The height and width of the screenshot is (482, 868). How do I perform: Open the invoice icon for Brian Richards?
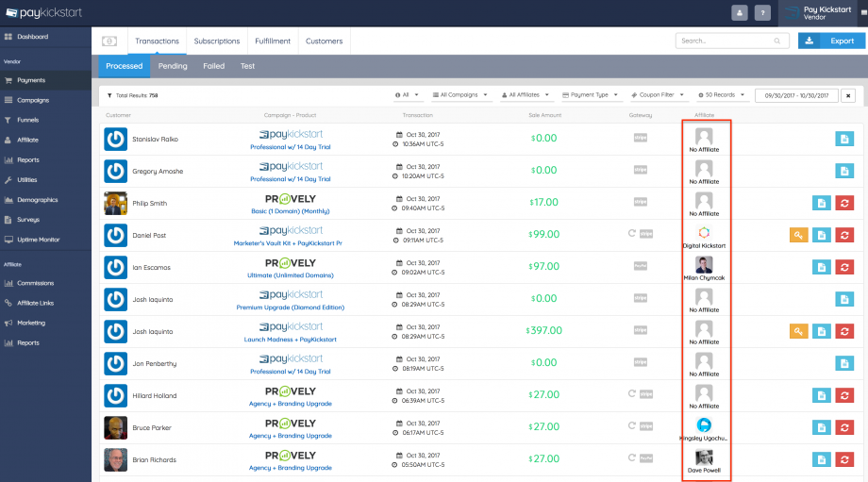click(x=821, y=459)
